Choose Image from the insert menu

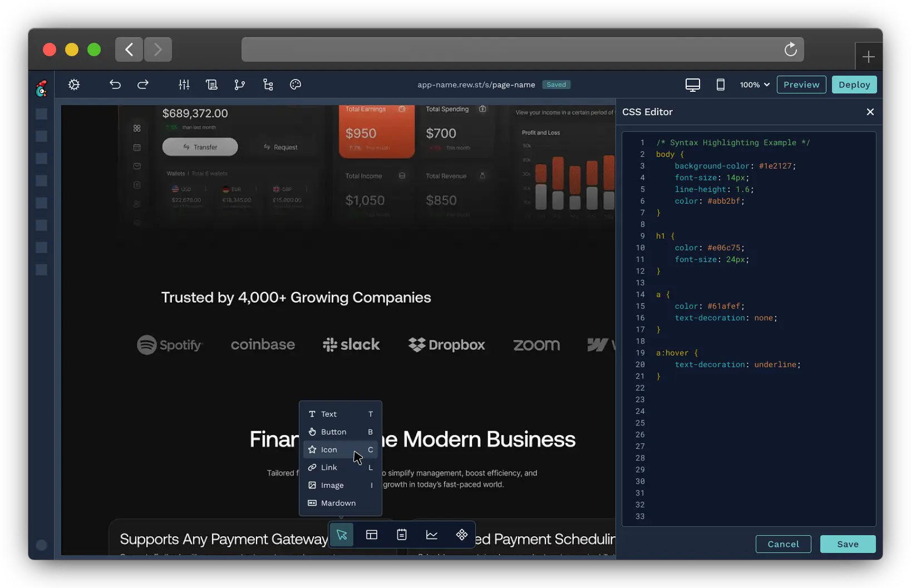(332, 485)
